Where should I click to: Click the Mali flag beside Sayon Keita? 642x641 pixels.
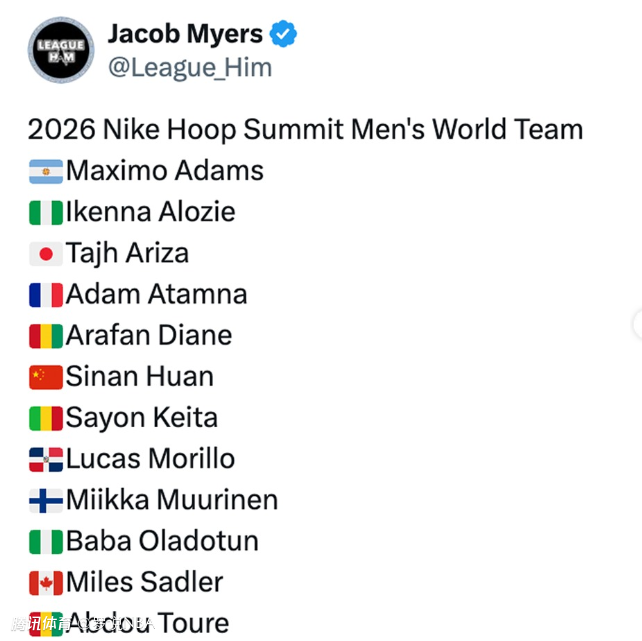(x=46, y=418)
